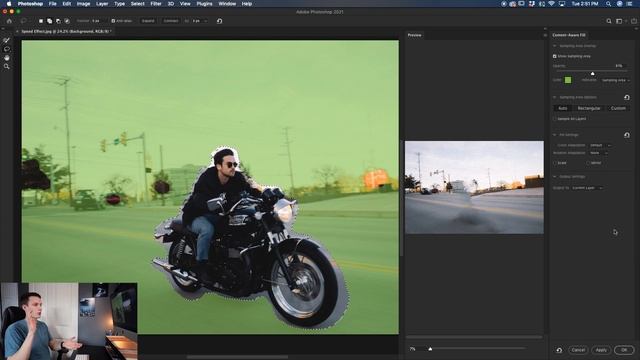Click Cancel in Content-Aware Fill panel
Screen dimensions: 640x360
(578, 350)
